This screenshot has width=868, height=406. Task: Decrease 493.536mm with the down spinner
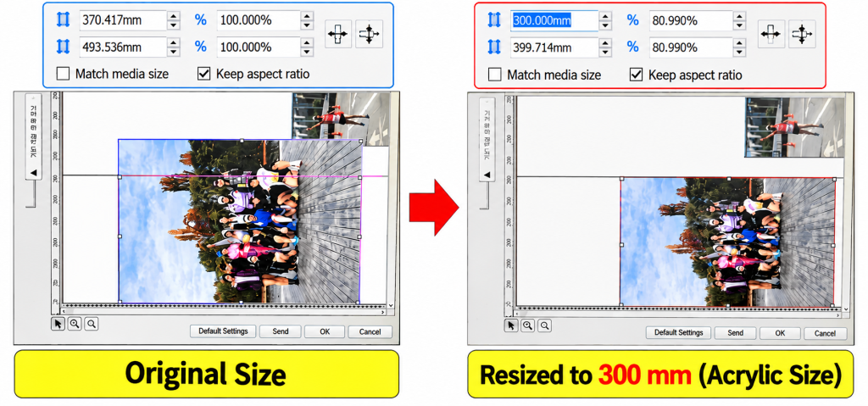174,52
